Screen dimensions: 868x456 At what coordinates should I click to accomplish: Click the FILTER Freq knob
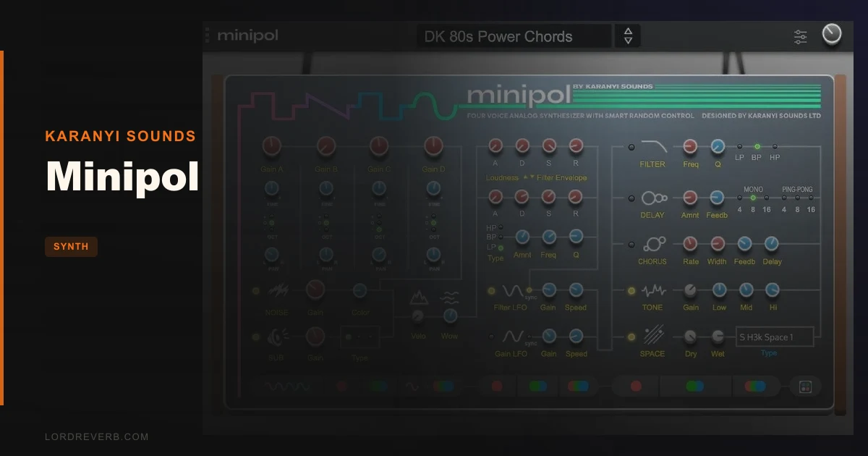click(690, 147)
